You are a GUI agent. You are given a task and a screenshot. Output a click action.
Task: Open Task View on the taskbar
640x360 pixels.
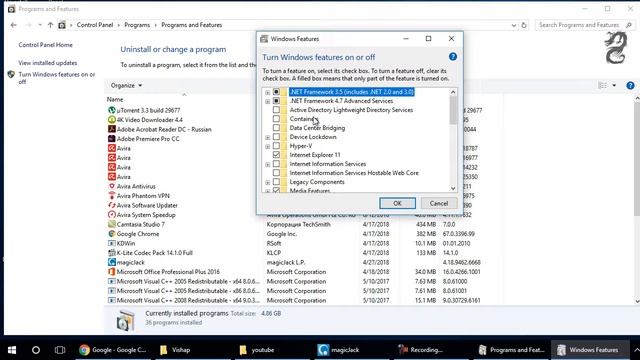pyautogui.click(x=60, y=350)
